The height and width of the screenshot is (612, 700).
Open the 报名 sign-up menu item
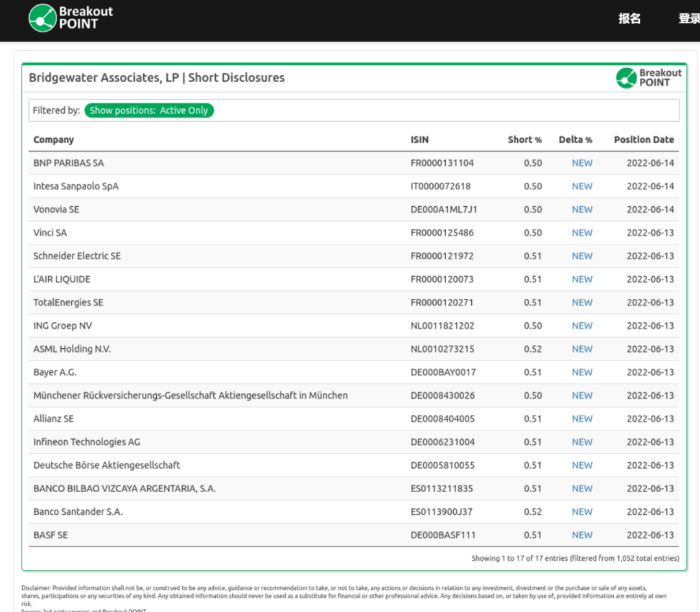pyautogui.click(x=629, y=19)
